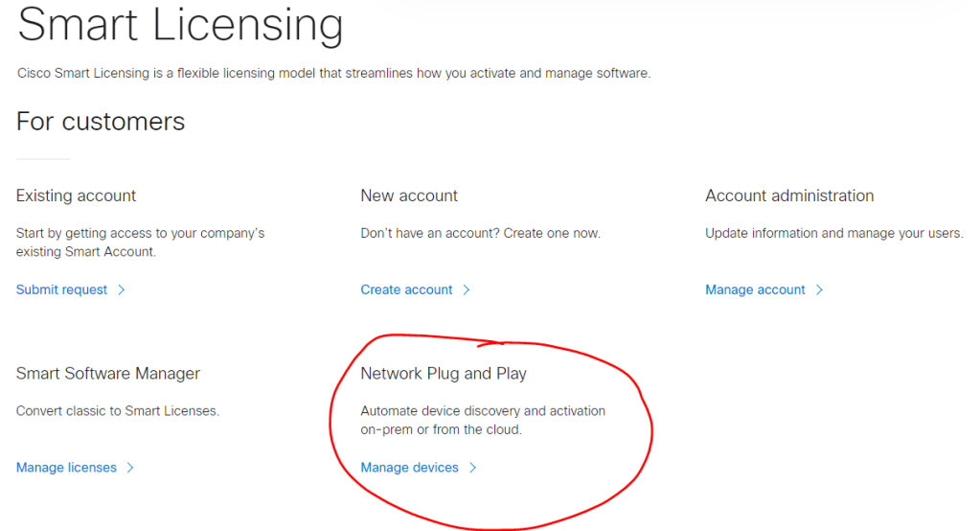Click the Smart Licensing page title
Image resolution: width=980 pixels, height=531 pixels.
coord(180,26)
